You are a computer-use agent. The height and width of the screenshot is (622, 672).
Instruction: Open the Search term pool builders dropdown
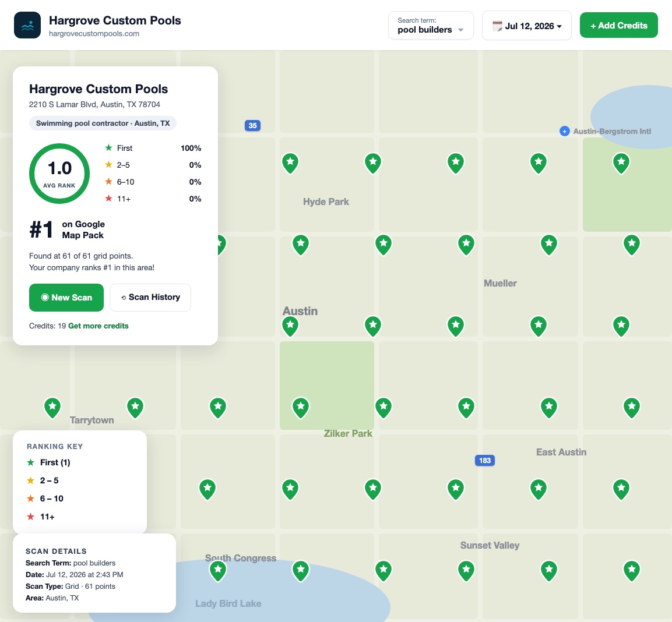tap(431, 25)
